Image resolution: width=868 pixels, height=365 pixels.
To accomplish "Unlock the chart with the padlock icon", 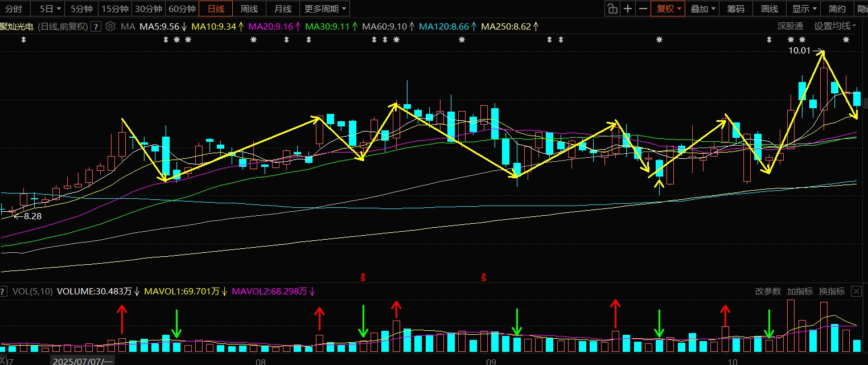I will tap(612, 9).
